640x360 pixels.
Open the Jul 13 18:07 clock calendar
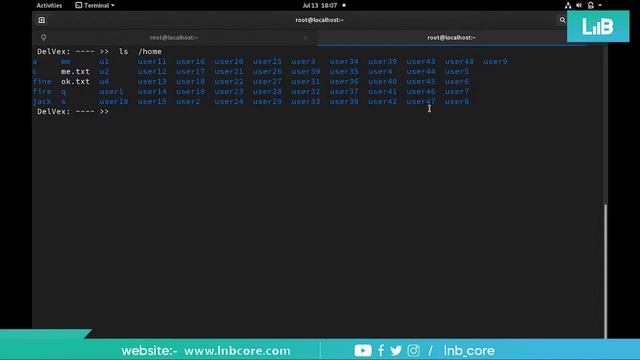pyautogui.click(x=320, y=5)
